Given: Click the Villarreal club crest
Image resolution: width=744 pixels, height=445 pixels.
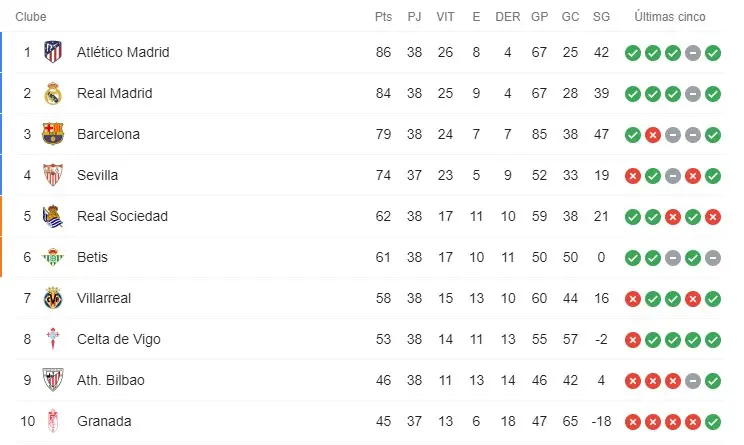Looking at the screenshot, I should (x=53, y=298).
